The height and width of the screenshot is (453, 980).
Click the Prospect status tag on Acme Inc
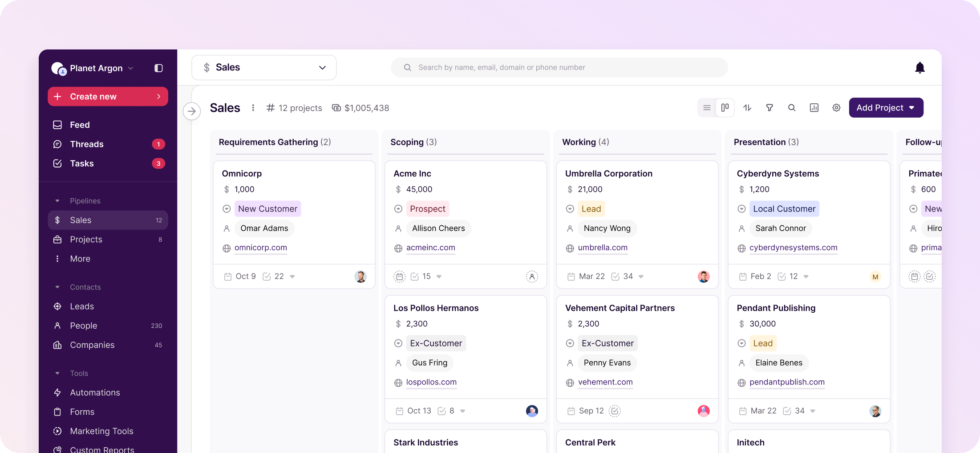click(x=427, y=209)
